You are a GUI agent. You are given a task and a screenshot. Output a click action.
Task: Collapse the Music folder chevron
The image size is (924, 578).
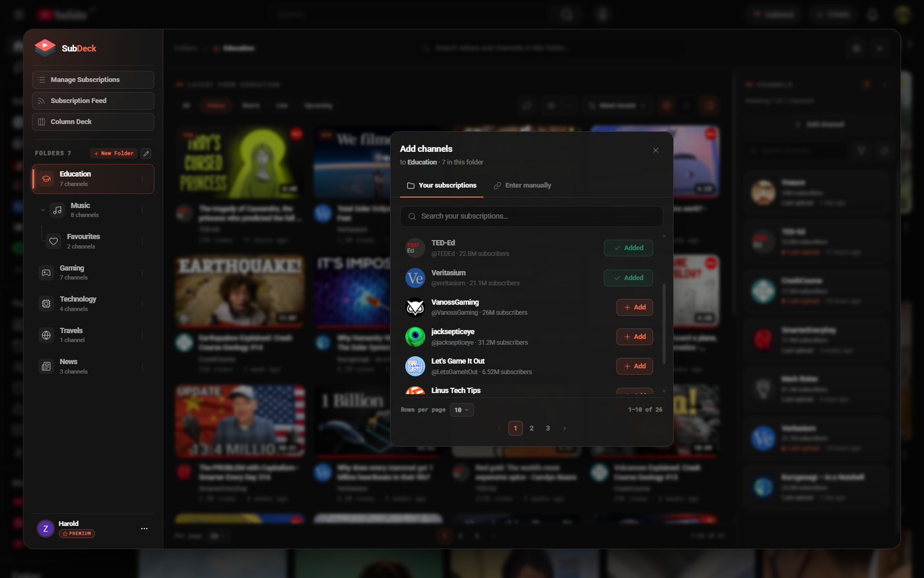pos(42,210)
